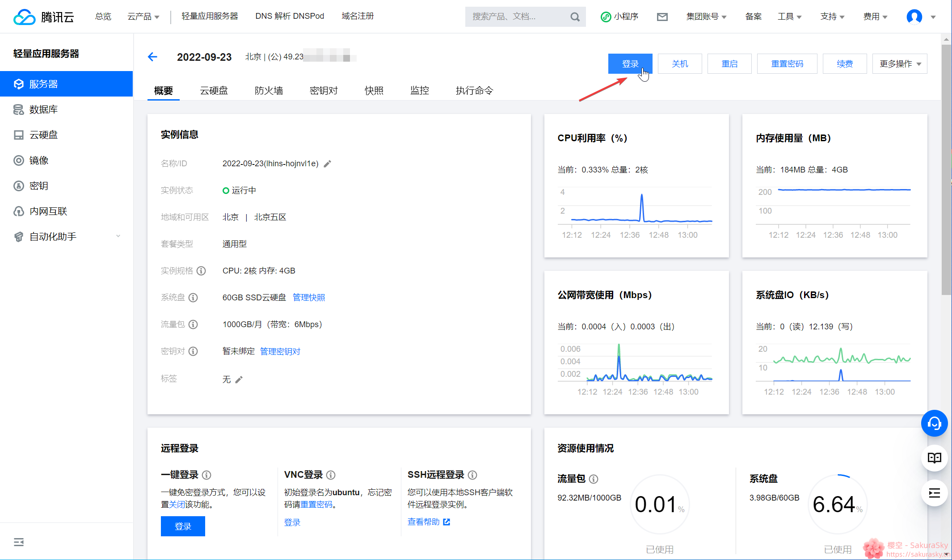Select 内网互联 in the sidebar
The height and width of the screenshot is (560, 952).
66,211
